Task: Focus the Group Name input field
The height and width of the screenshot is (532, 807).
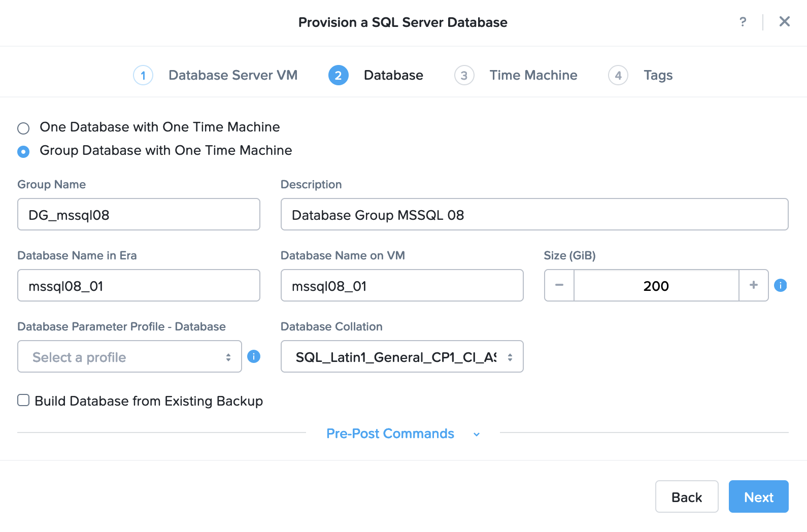Action: click(x=139, y=214)
